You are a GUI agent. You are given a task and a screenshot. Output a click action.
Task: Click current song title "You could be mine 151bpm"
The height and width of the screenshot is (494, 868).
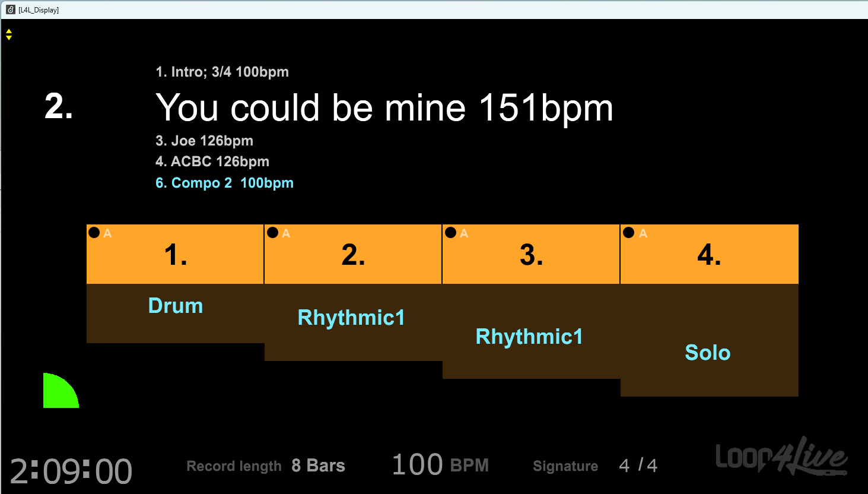(x=384, y=107)
